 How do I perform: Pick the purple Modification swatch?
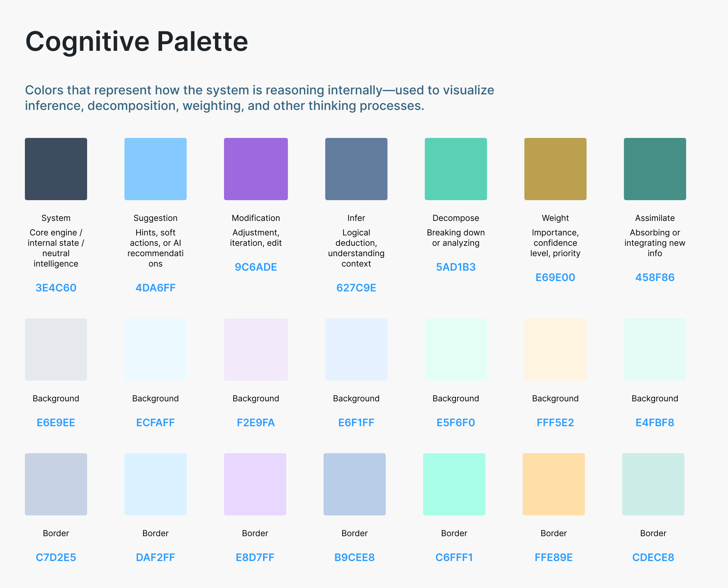pyautogui.click(x=256, y=169)
